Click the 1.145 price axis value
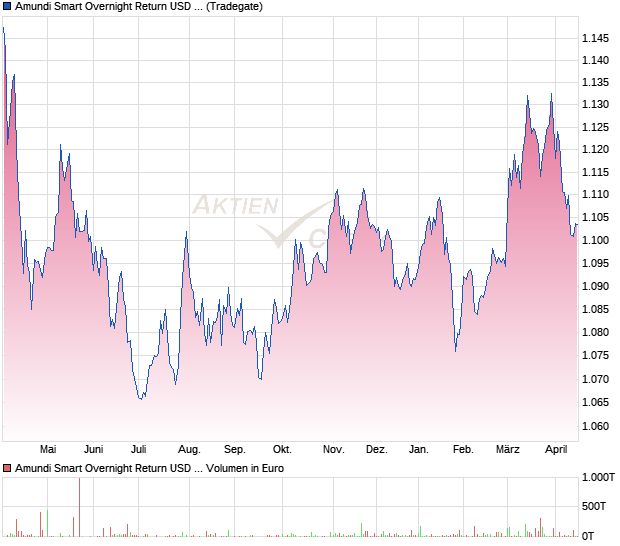The width and height of the screenshot is (620, 546). point(595,38)
